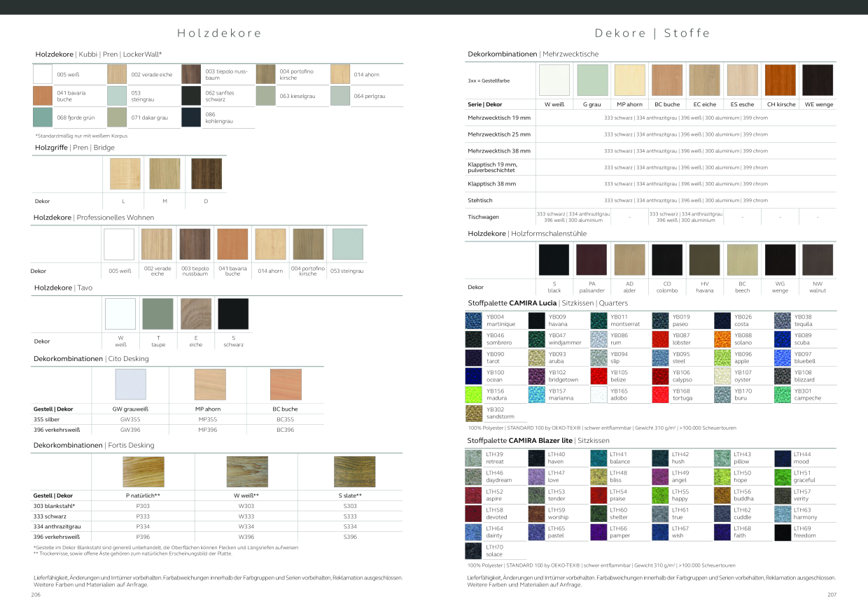The width and height of the screenshot is (868, 613).
Task: Choose the YB301 campeche green fabric swatch
Action: tap(783, 395)
